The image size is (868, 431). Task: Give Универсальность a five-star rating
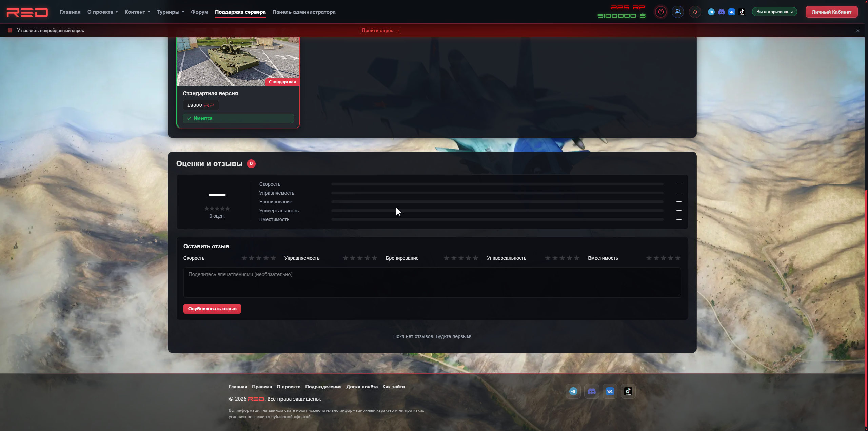tap(577, 258)
